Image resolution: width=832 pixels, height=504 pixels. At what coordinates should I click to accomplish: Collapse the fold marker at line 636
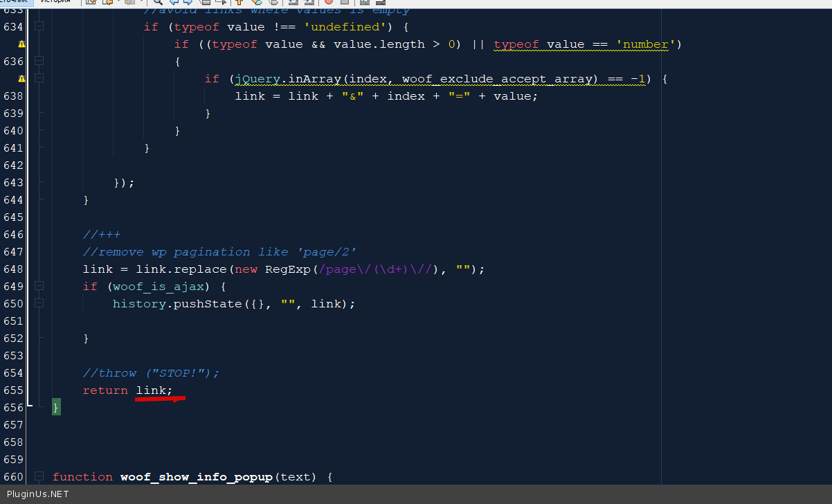tap(39, 62)
